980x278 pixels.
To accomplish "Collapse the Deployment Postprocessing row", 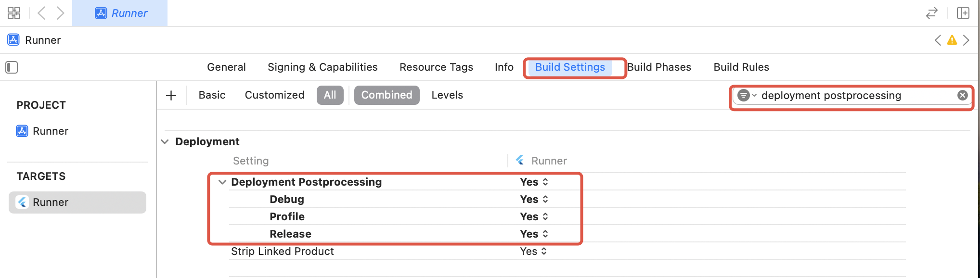I will 222,182.
